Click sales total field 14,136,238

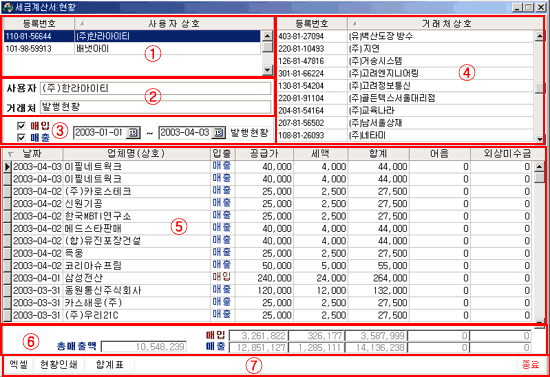pyautogui.click(x=376, y=348)
